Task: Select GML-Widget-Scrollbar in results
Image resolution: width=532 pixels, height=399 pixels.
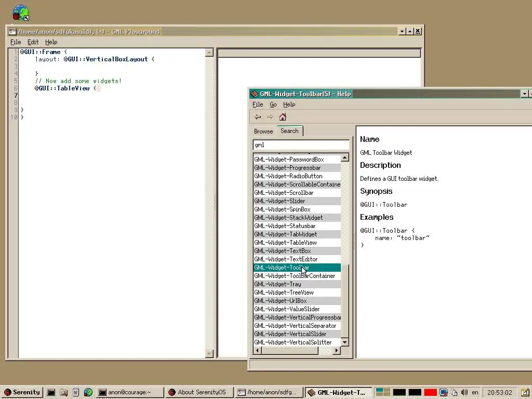Action: pyautogui.click(x=297, y=193)
